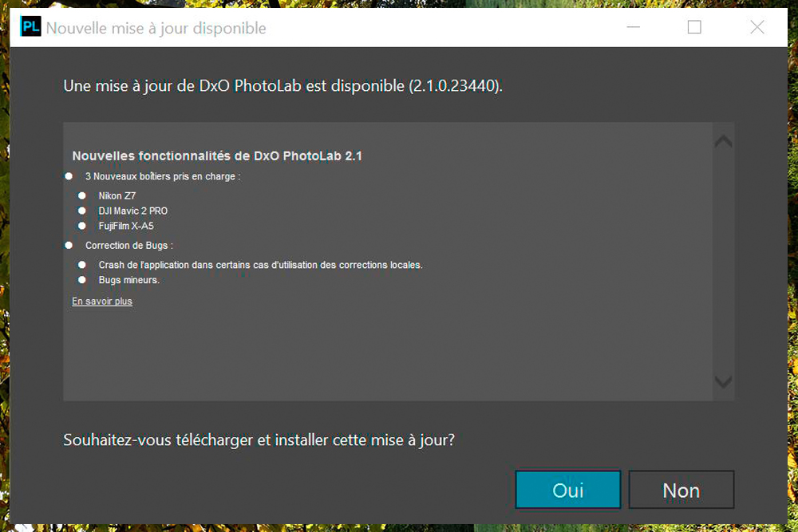Click the Correction de Bugs heading
The width and height of the screenshot is (798, 532).
128,245
